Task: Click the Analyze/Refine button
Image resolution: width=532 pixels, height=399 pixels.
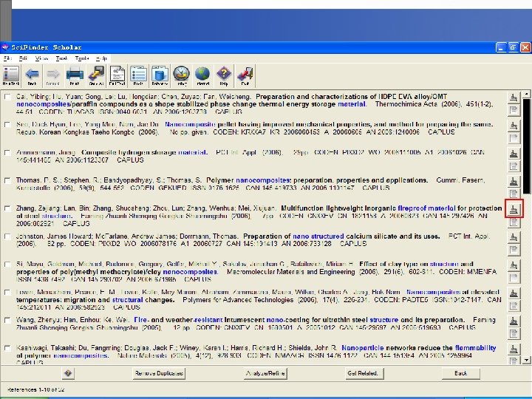Action: tap(265, 373)
